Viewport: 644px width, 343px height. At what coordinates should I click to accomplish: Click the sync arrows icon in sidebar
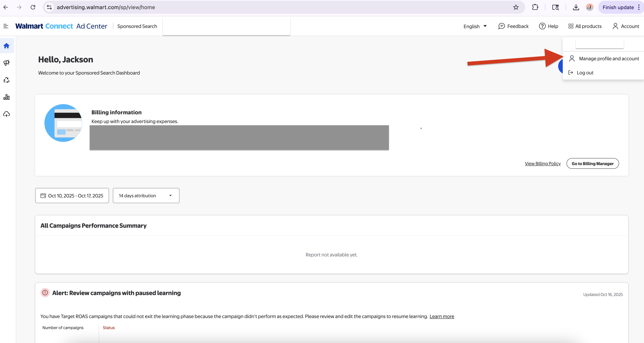(6, 80)
